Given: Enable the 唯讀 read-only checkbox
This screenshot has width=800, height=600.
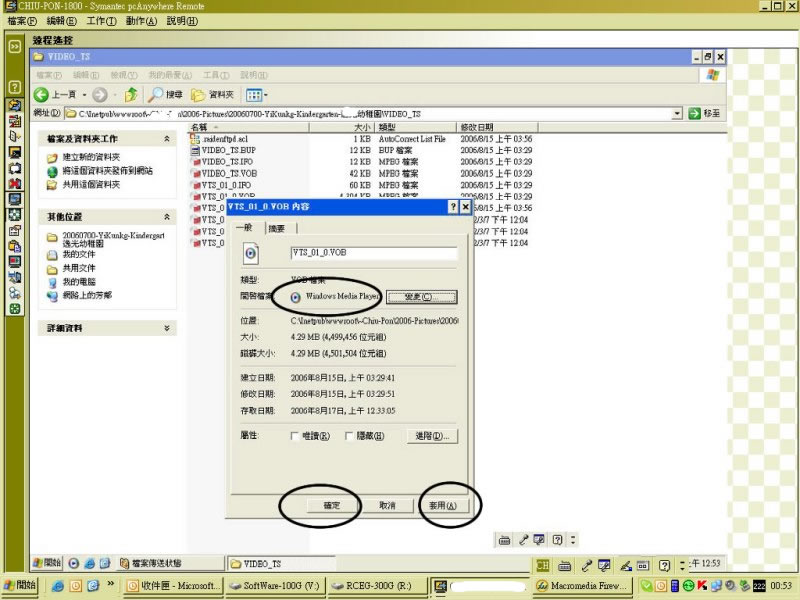Looking at the screenshot, I should pyautogui.click(x=295, y=436).
